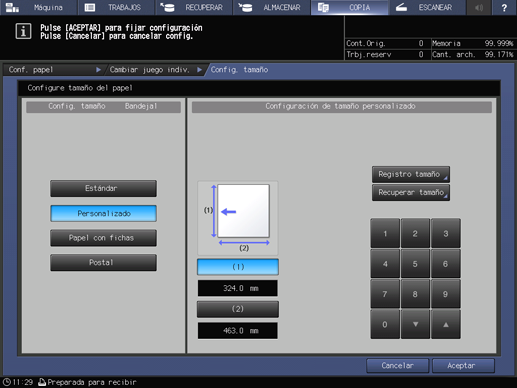The height and width of the screenshot is (388, 517).
Task: Click the information icon beside the message
Action: 23,31
